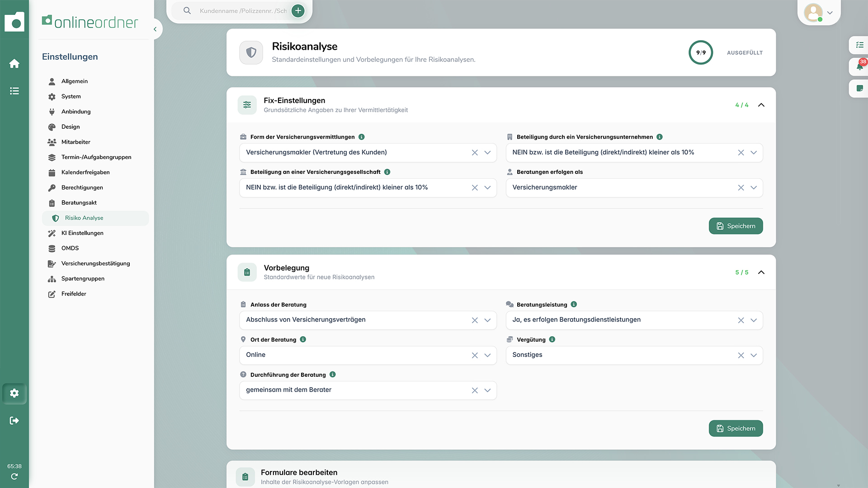This screenshot has width=868, height=488.
Task: Save the Vorbelegung with Speichern
Action: 736,428
